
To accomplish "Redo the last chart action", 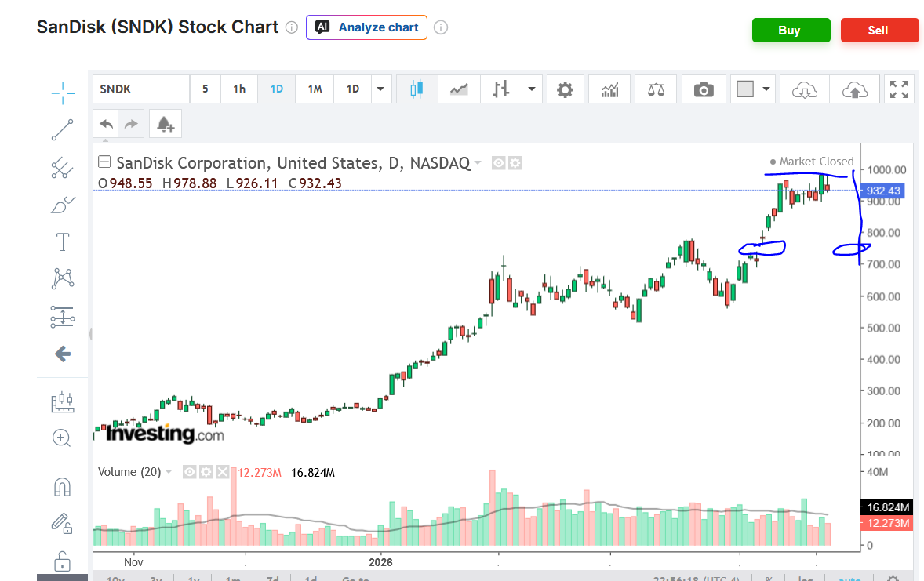I will (x=131, y=124).
